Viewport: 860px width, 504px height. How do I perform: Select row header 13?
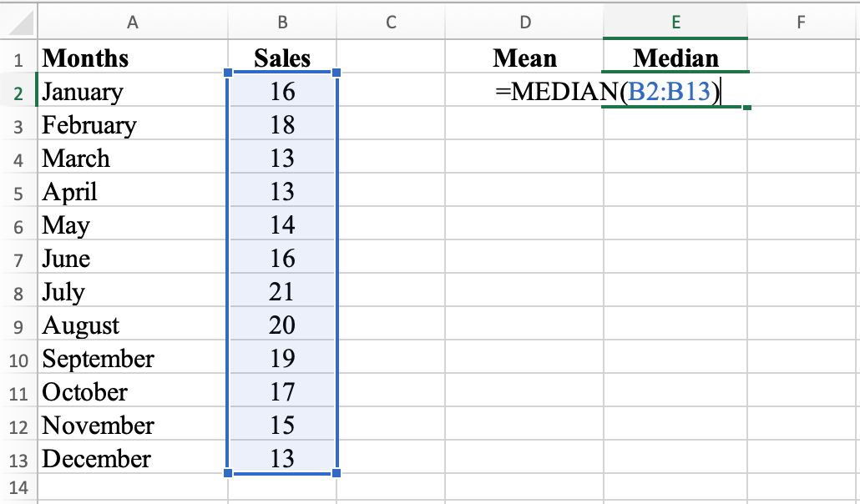(x=18, y=459)
